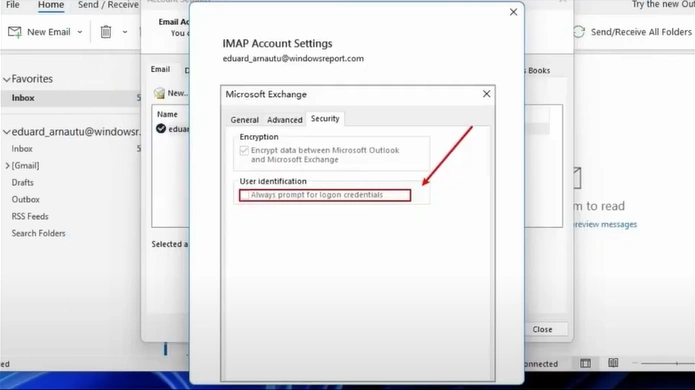Collapse the Favorites section
The image size is (695, 390).
click(x=7, y=79)
